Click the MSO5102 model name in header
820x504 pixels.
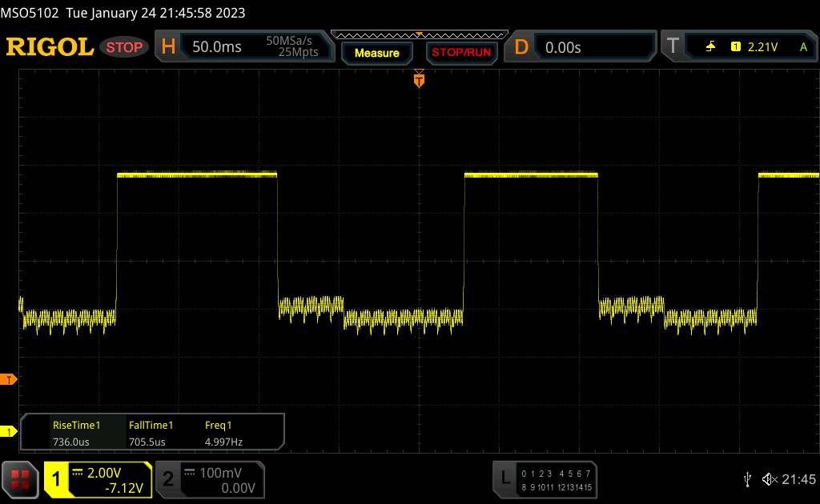coord(30,13)
